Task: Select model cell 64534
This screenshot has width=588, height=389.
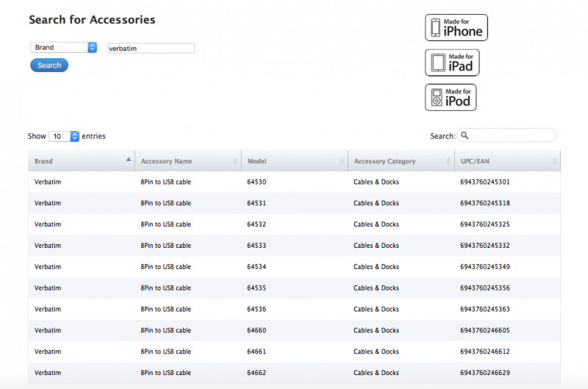Action: point(257,267)
